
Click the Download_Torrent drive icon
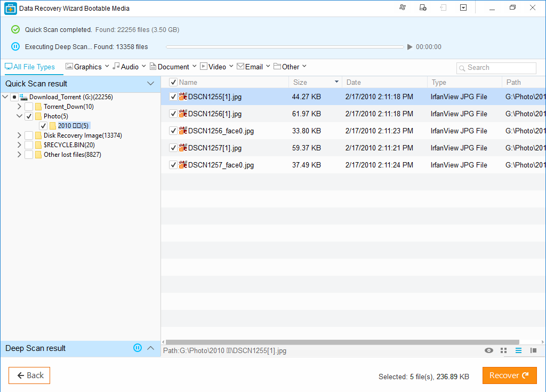point(23,97)
